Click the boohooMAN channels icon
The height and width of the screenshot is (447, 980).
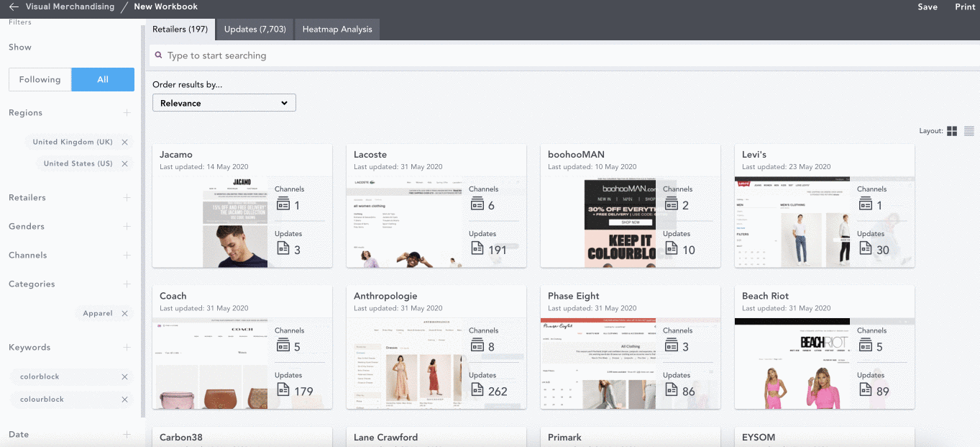671,204
